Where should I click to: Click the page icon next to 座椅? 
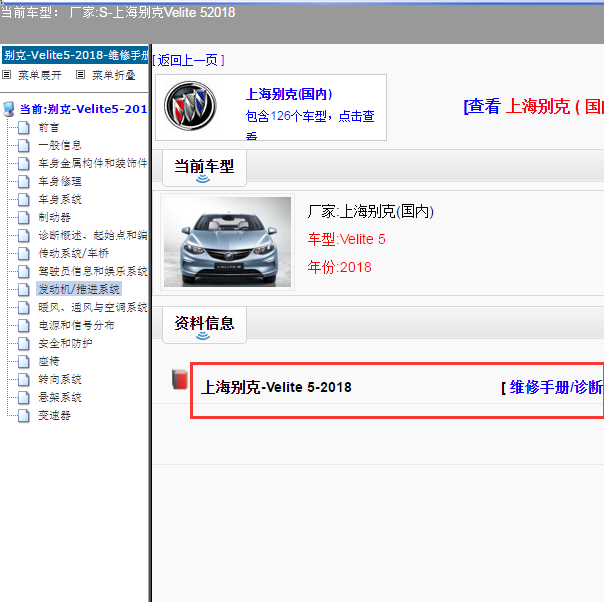23,361
